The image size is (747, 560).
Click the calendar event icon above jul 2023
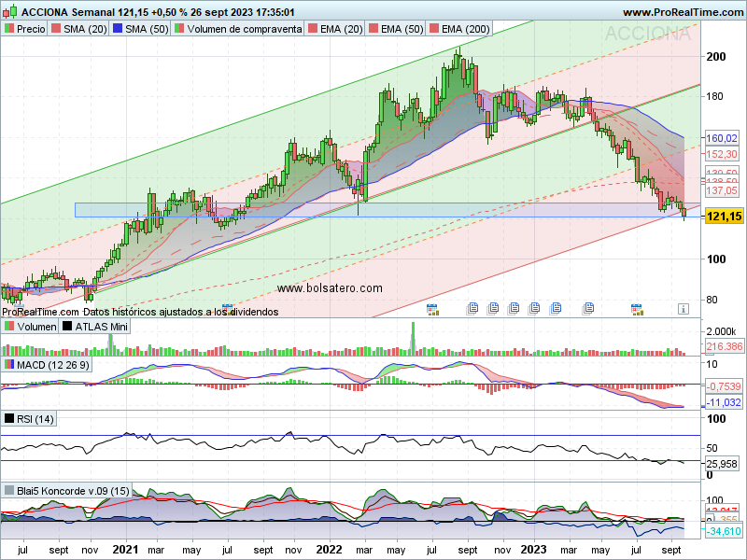[637, 309]
